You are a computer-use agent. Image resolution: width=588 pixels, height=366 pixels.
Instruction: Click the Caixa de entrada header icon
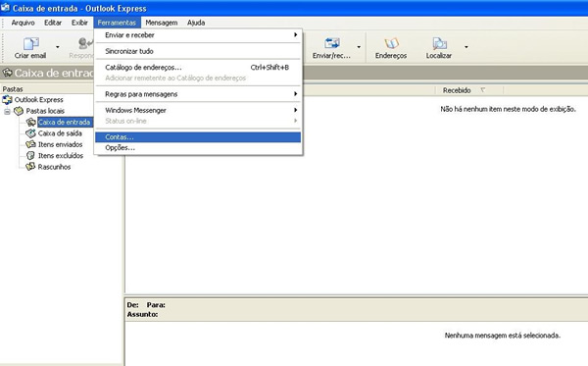[x=7, y=72]
